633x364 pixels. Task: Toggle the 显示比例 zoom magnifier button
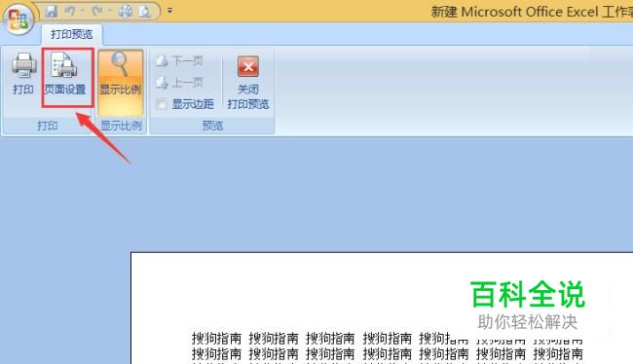[x=121, y=83]
